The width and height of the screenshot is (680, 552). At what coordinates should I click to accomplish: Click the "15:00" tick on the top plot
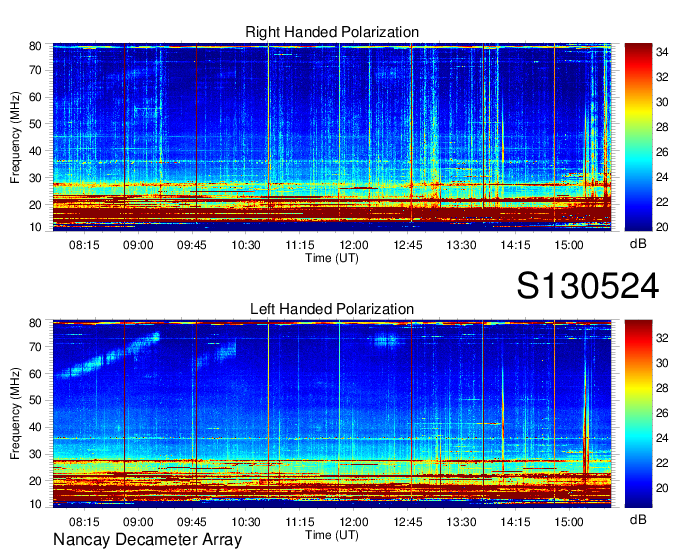(569, 245)
